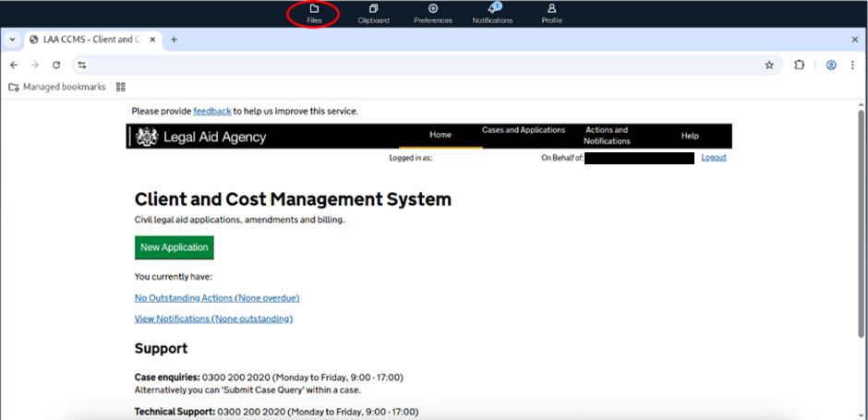Open the Clipboard tool
The height and width of the screenshot is (420, 868).
[373, 13]
